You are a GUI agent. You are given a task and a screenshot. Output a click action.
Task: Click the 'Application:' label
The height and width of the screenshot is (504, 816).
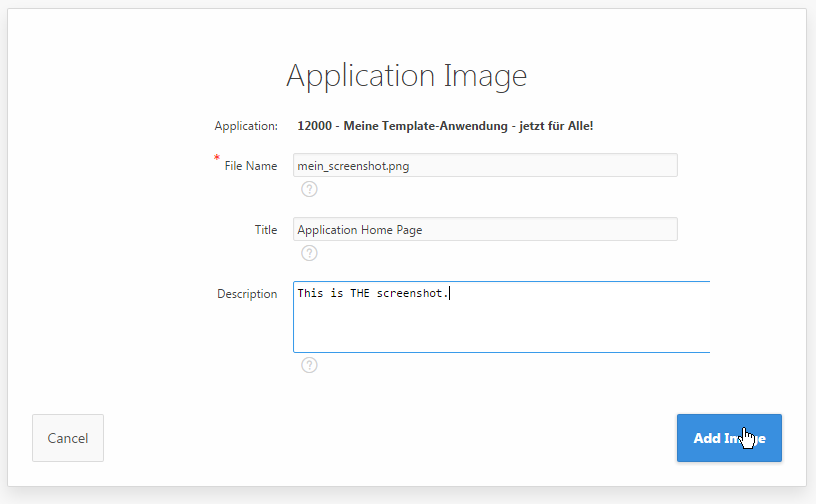pyautogui.click(x=246, y=126)
